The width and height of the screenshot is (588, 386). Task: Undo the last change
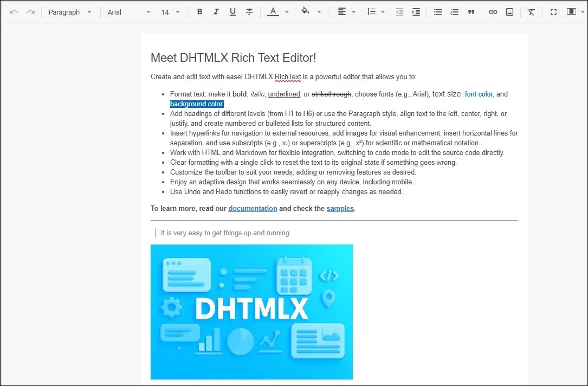[14, 12]
